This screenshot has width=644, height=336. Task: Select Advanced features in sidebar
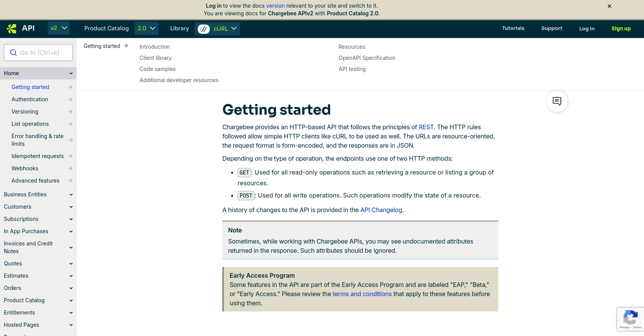pyautogui.click(x=36, y=181)
